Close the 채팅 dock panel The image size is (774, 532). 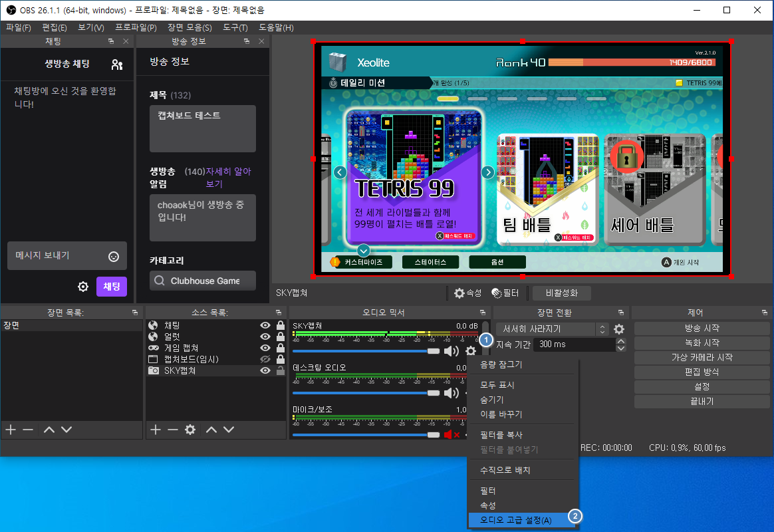coord(126,41)
